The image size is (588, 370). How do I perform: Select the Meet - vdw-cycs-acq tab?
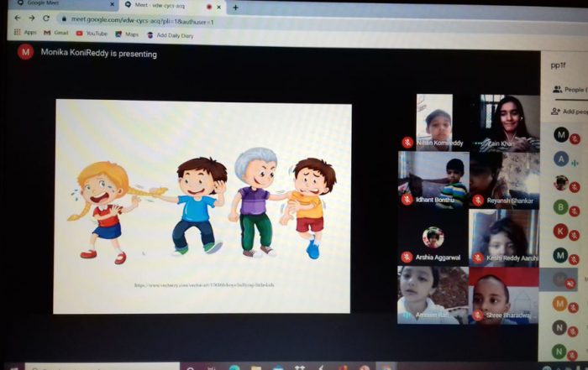(172, 5)
